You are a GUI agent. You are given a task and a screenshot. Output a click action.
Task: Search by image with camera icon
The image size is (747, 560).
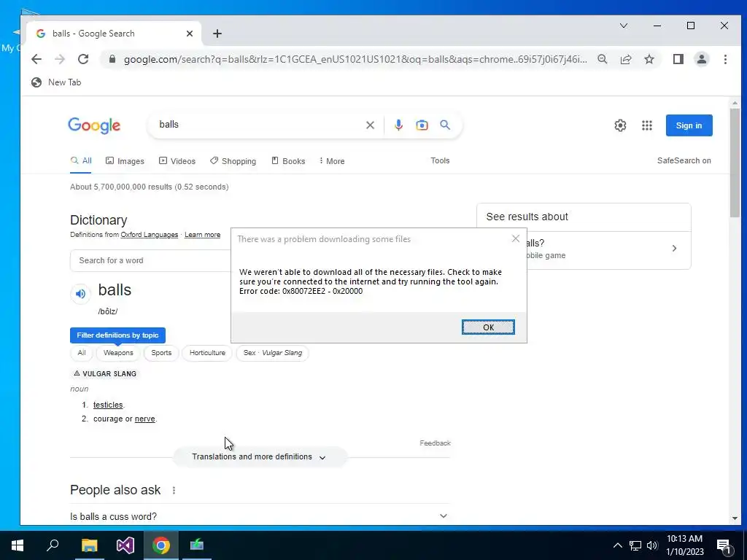[422, 125]
